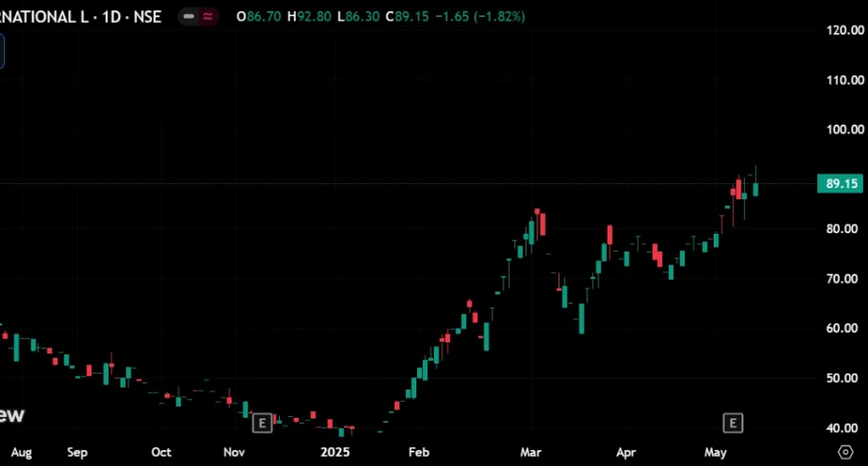Viewport: 868px width, 466px height.
Task: Click the Aug label on the time axis
Action: point(21,452)
